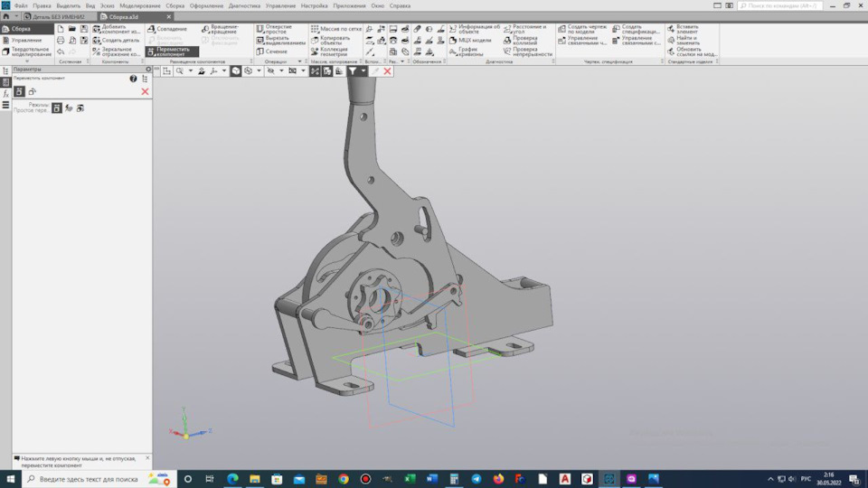Click the Save document icon
Viewport: 868px width, 488px height.
click(x=83, y=29)
